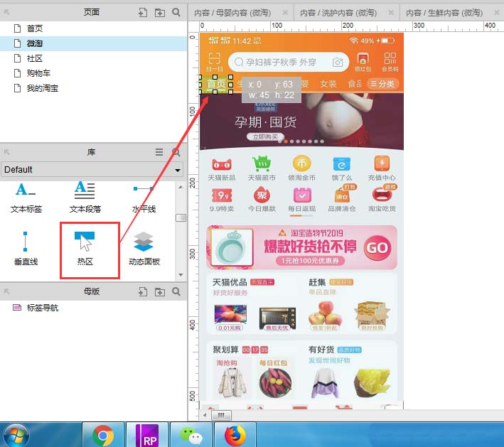This screenshot has width=504, height=447.
Task: Open Firefox from the taskbar
Action: click(x=235, y=436)
